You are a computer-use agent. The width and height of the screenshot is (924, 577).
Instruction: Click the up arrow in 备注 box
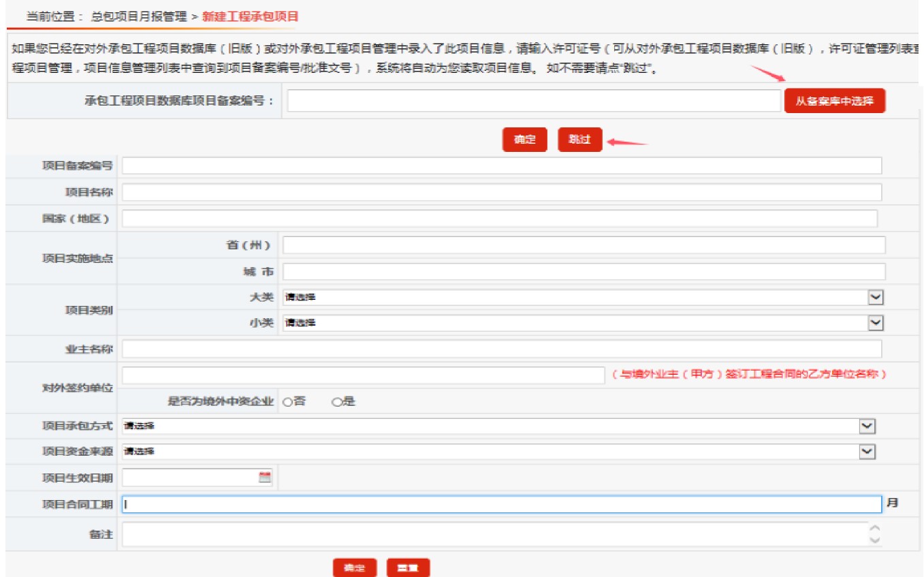tap(875, 528)
